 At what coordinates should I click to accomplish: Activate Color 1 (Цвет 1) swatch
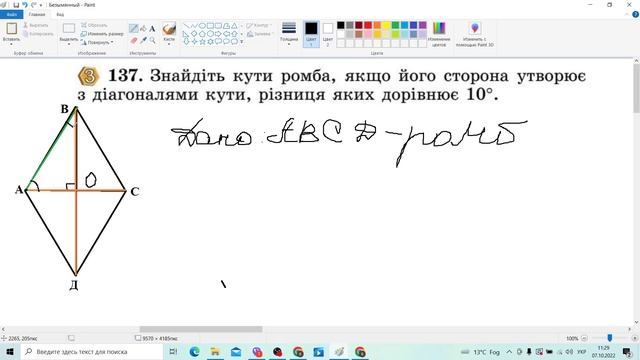point(311,34)
